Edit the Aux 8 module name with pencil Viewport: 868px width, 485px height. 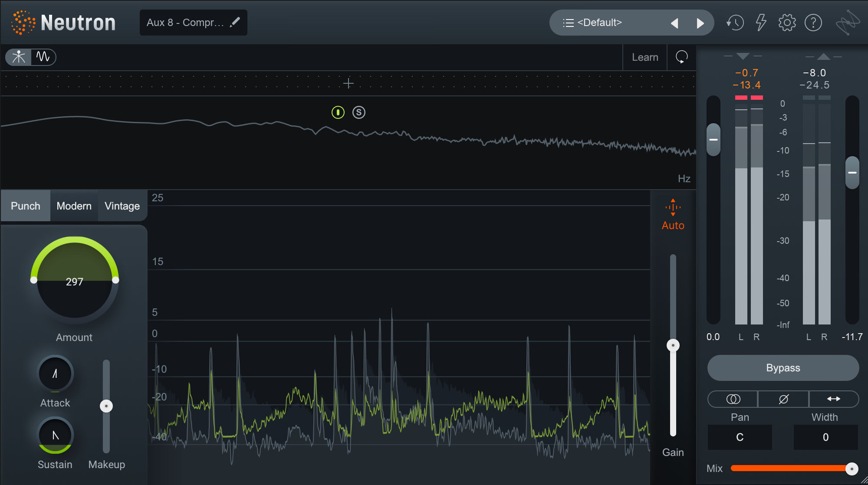point(235,22)
